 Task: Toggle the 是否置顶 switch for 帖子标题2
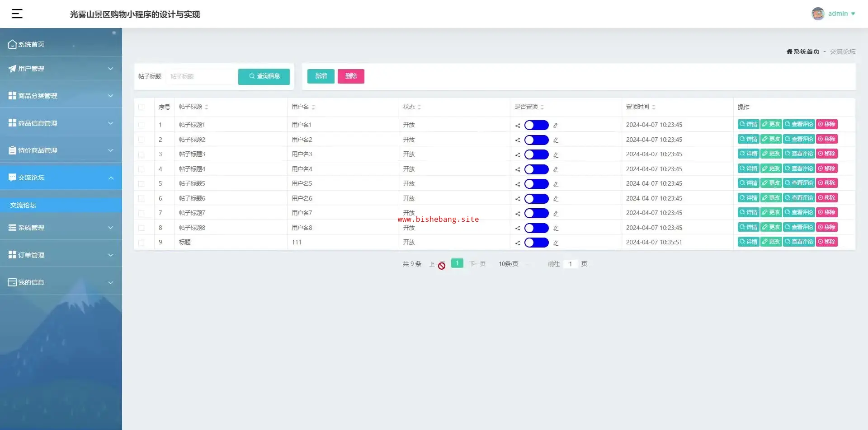point(536,140)
